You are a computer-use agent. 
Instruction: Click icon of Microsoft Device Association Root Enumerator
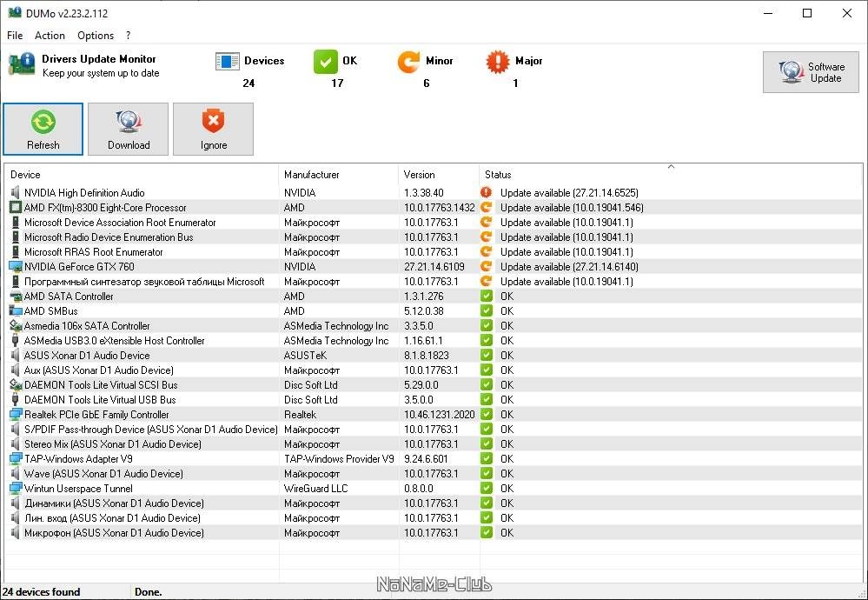click(16, 222)
